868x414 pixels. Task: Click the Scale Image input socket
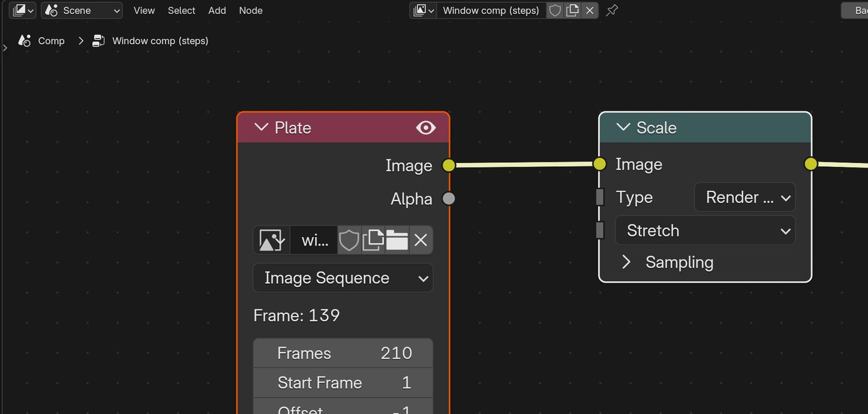[600, 164]
